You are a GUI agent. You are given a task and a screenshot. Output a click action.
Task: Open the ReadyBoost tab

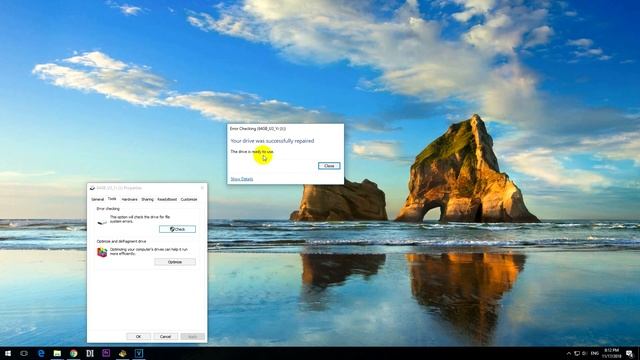coord(167,200)
